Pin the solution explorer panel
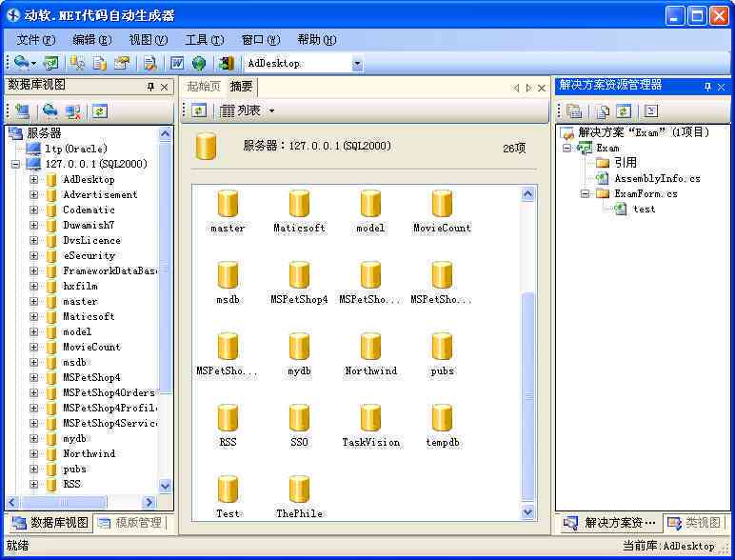Image resolution: width=735 pixels, height=560 pixels. point(707,87)
